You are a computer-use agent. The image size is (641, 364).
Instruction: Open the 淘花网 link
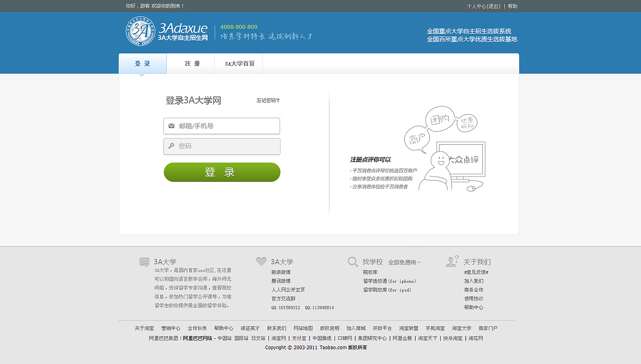coord(476,338)
